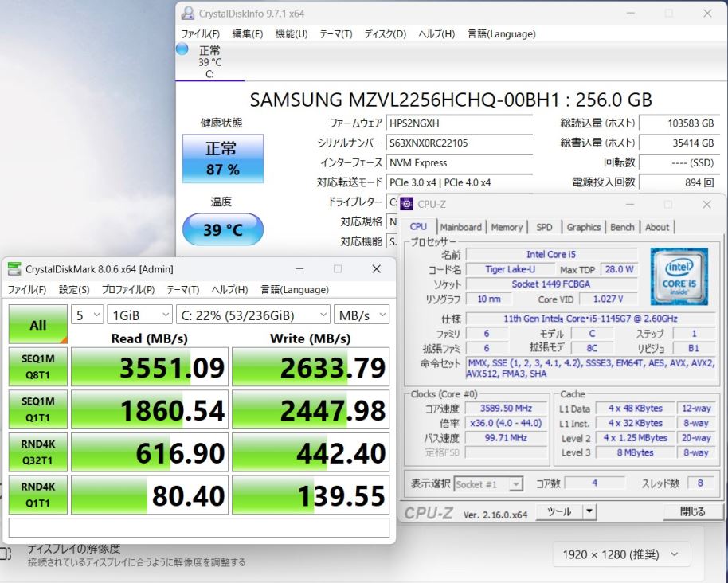
Task: Open the ツール dropdown arrow in CPU-Z
Action: [589, 511]
